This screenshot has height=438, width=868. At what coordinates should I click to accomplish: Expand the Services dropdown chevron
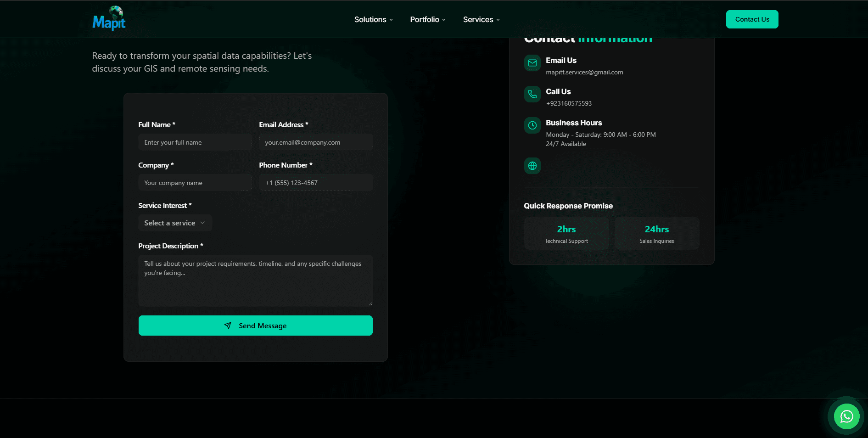coord(498,20)
